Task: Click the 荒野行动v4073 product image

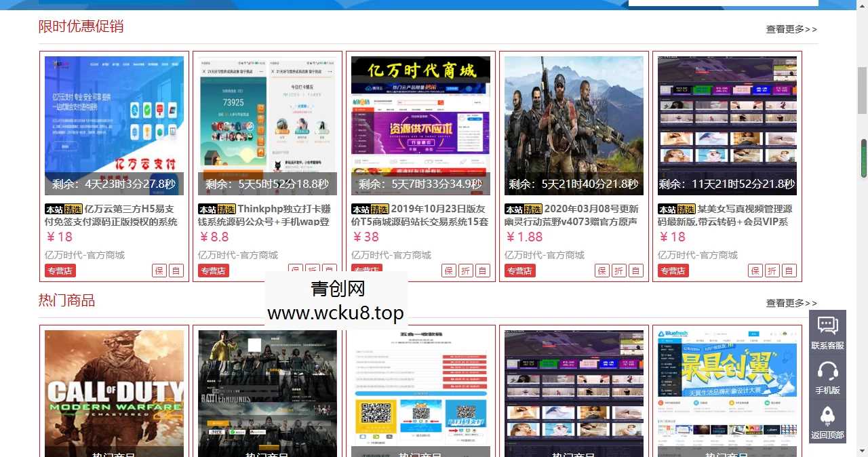Action: click(x=574, y=122)
